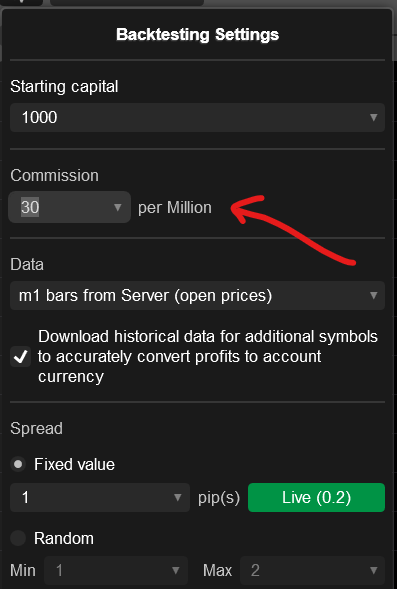
Task: Click the green Live (0.2) button
Action: (316, 497)
